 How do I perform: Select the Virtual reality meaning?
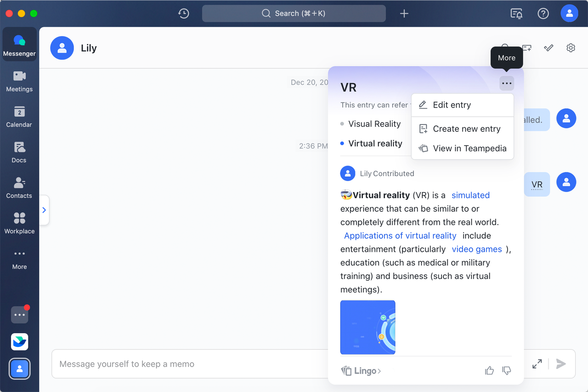(x=375, y=143)
